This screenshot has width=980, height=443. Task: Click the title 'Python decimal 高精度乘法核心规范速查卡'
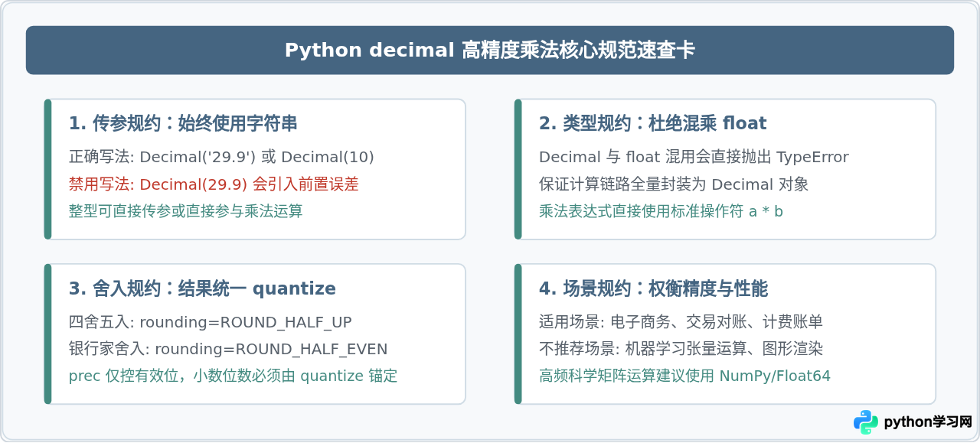click(x=490, y=50)
